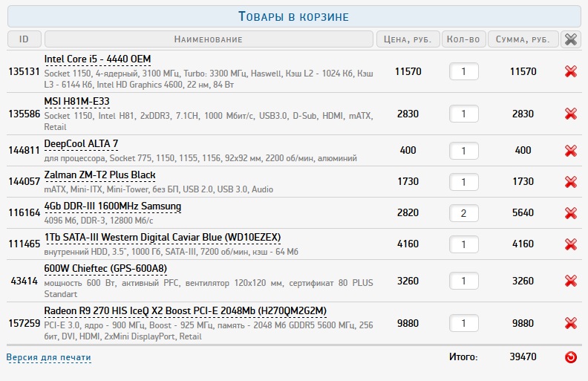The image size is (588, 381).
Task: Select product ID 144057
Action: click(x=24, y=181)
